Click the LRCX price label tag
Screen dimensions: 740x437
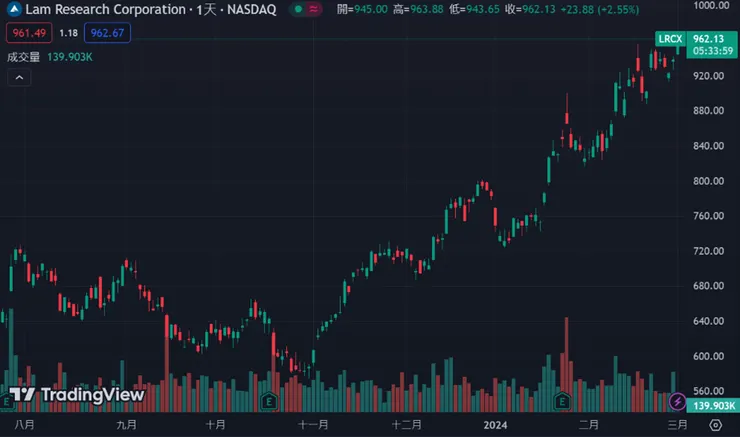(670, 39)
